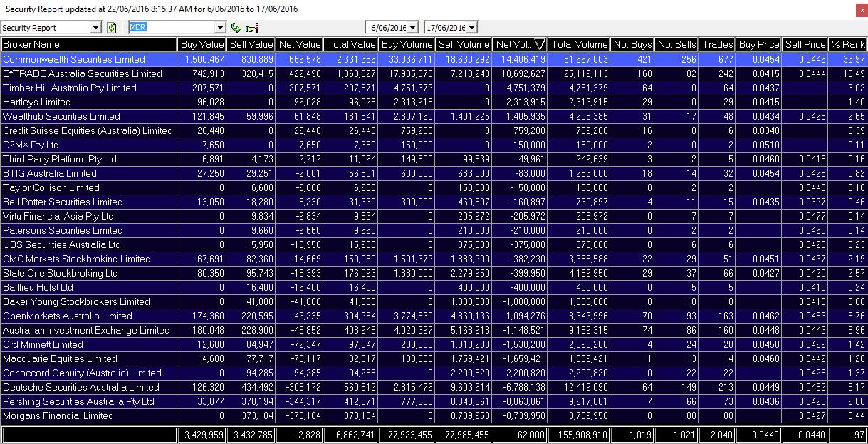This screenshot has height=444, width=868.
Task: Select Deutsche Securities Australia Limited row
Action: pyautogui.click(x=434, y=387)
